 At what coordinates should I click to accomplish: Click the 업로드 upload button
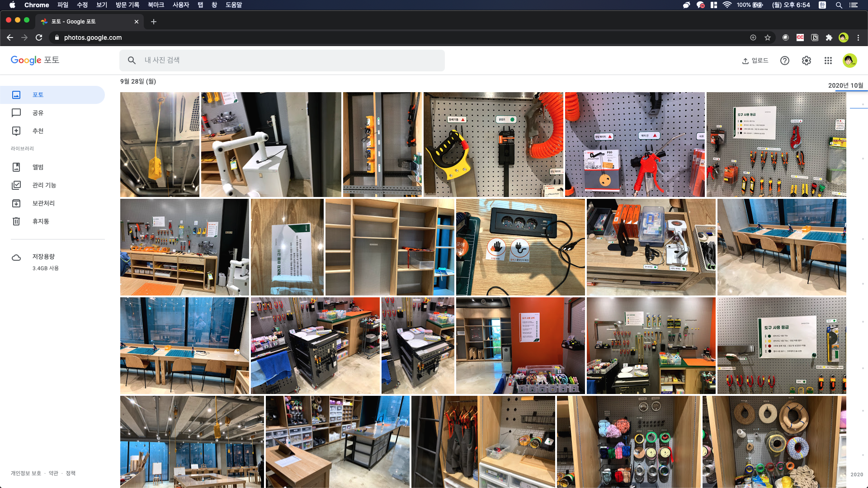[x=755, y=61]
